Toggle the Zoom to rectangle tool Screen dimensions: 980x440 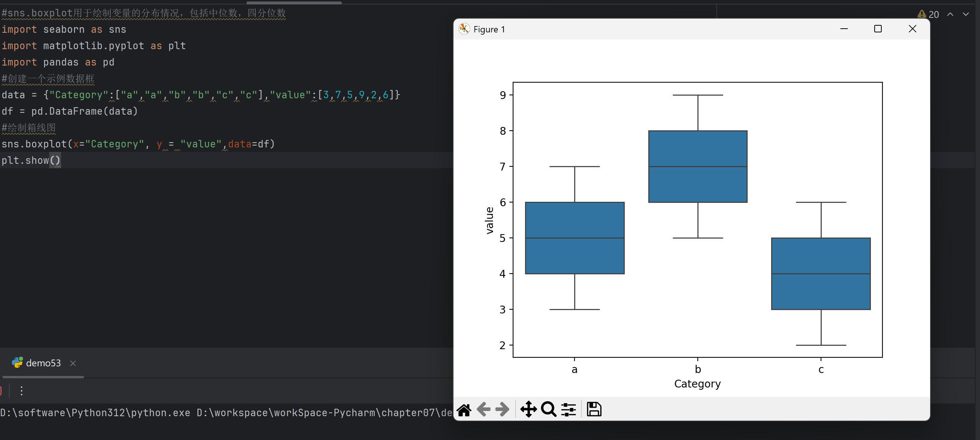tap(548, 409)
